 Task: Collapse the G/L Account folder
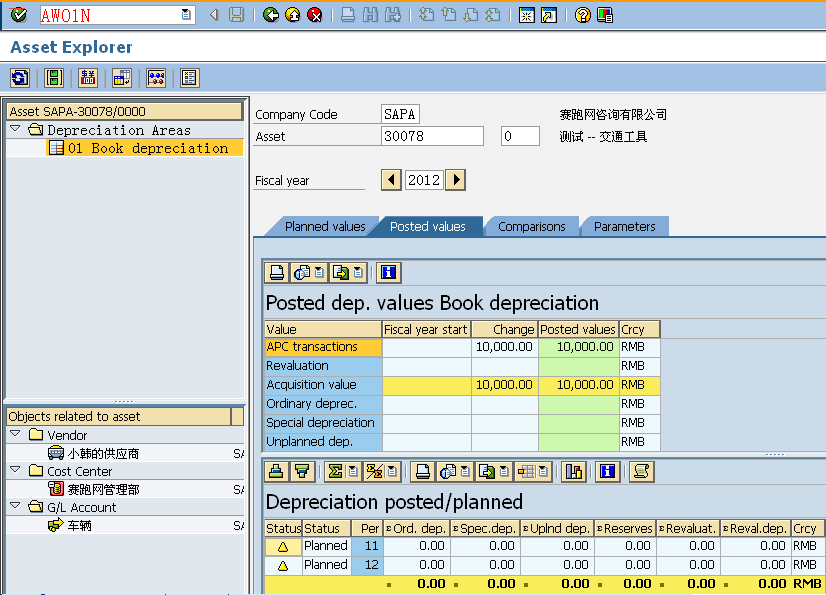point(15,505)
